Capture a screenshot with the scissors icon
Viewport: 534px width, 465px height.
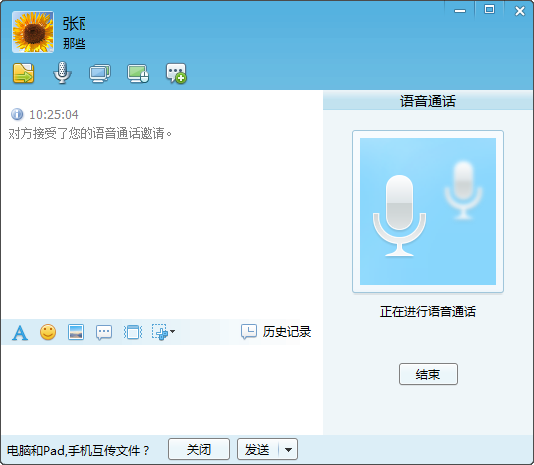[159, 332]
